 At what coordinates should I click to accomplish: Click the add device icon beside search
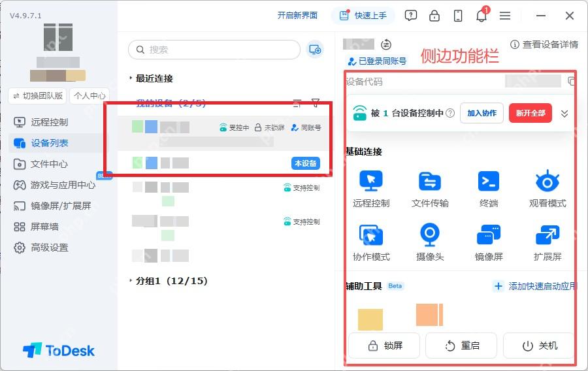(x=315, y=50)
